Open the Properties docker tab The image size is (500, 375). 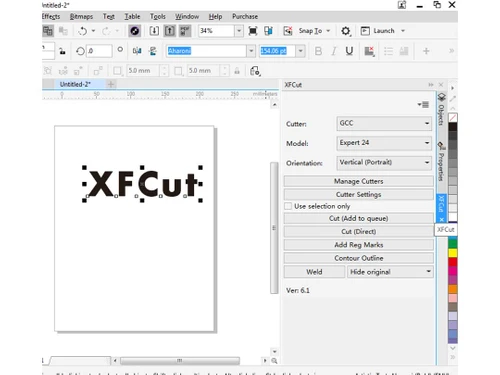click(x=441, y=162)
